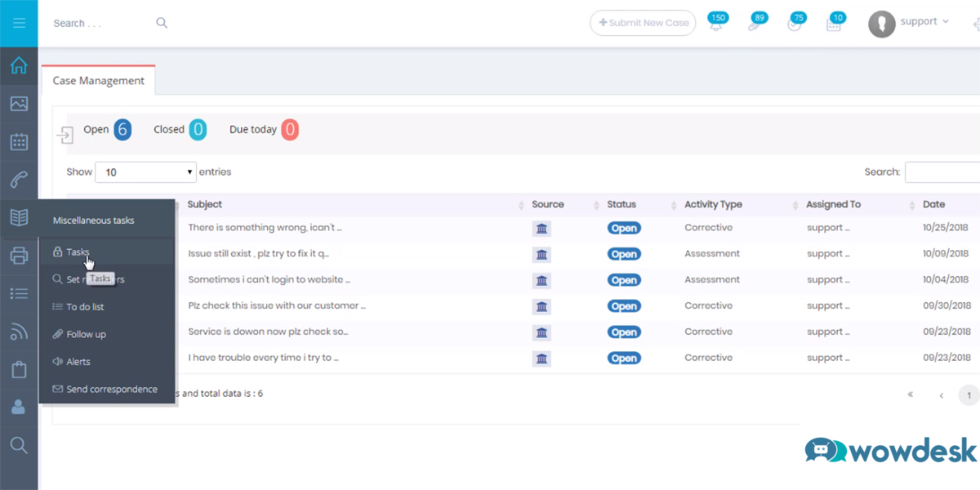Screen dimensions: 980x490
Task: Open notifications bell with 150 badge
Action: 716,24
